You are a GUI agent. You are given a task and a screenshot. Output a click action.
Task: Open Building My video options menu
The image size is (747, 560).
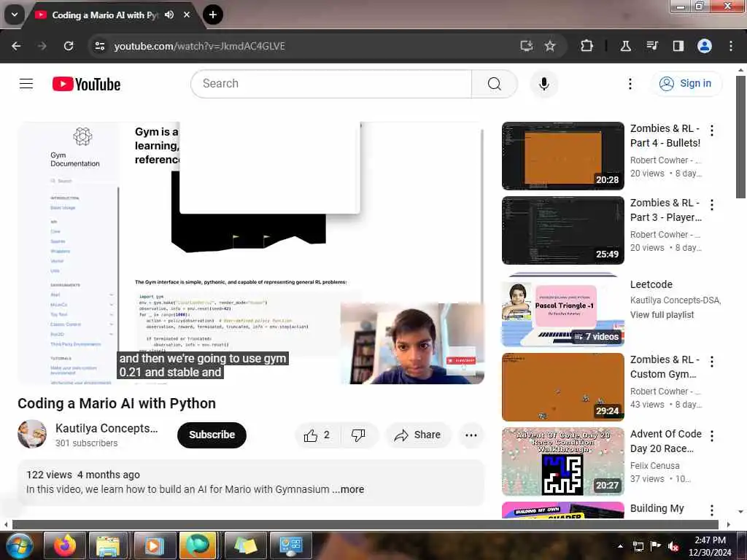click(x=712, y=510)
